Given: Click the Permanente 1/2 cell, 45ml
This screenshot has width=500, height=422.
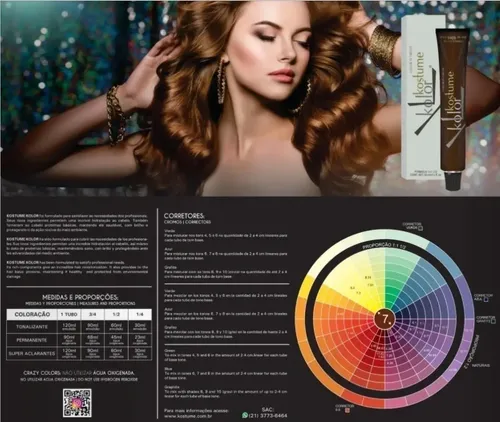Looking at the screenshot, I should [116, 340].
